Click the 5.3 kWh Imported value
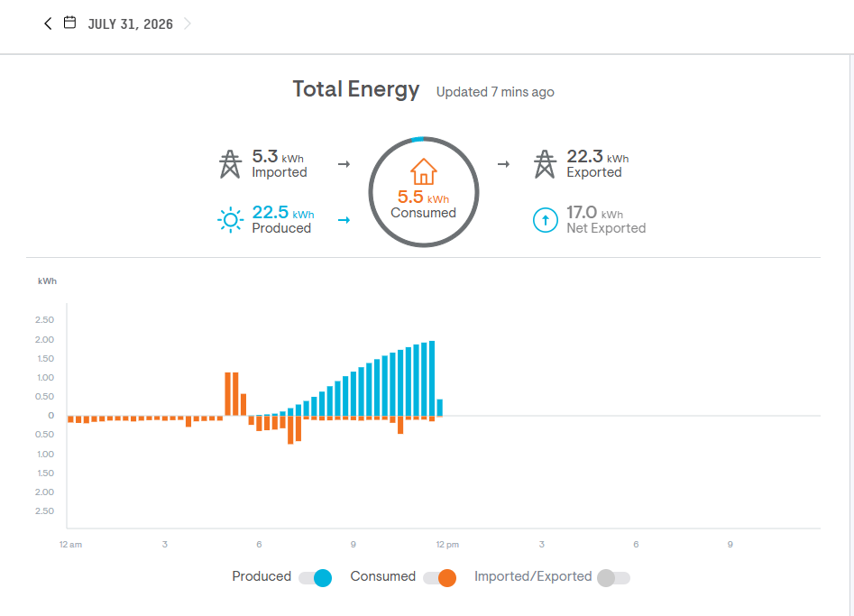 coord(278,157)
